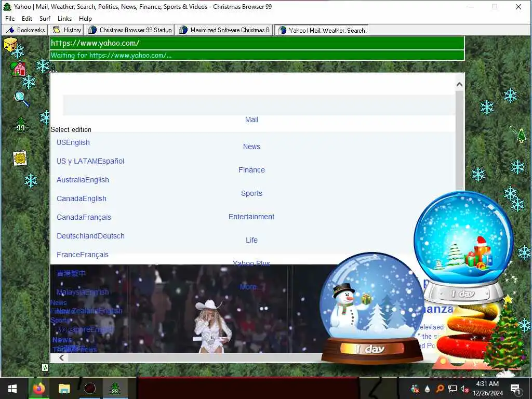Screen dimensions: 532x399
Task: Choose the CanadaFrançais edition
Action: point(84,217)
